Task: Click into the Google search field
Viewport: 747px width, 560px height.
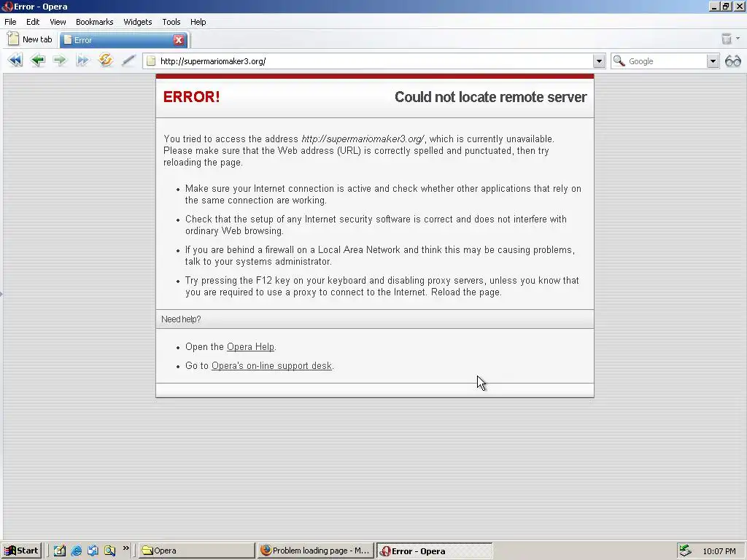Action: (x=666, y=61)
